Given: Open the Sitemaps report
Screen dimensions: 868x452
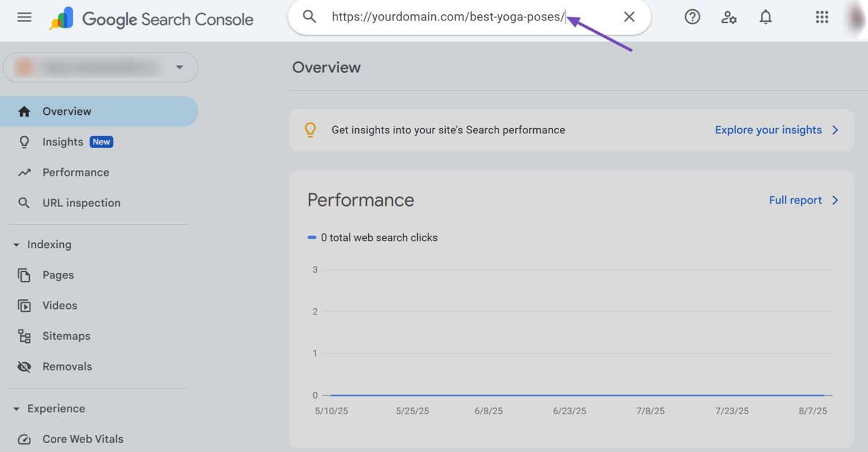Looking at the screenshot, I should tap(66, 336).
